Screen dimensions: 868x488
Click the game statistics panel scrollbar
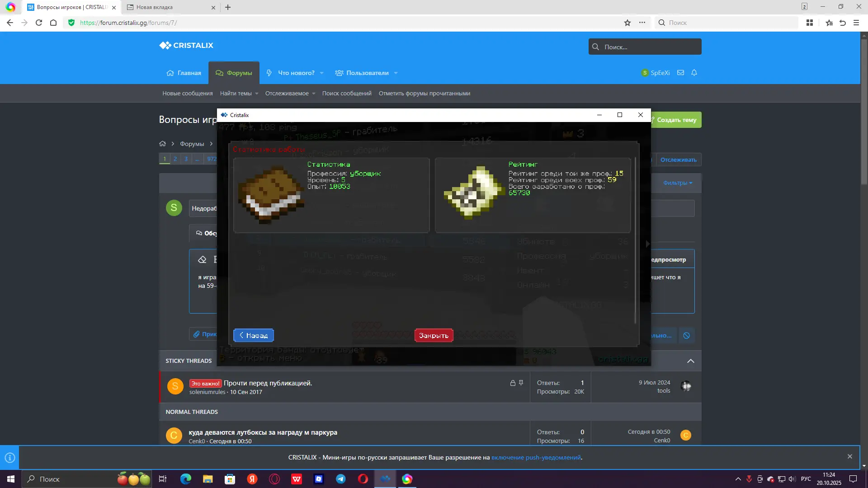click(635, 239)
